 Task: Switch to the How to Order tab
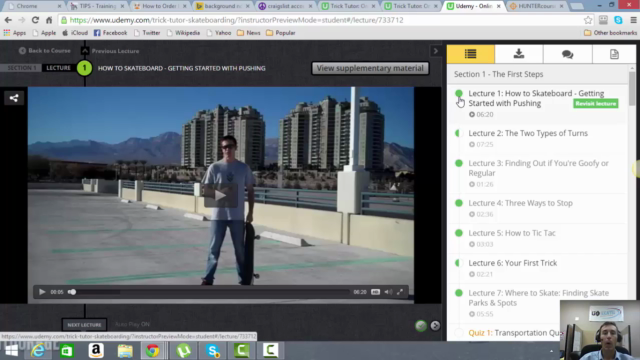pyautogui.click(x=160, y=6)
